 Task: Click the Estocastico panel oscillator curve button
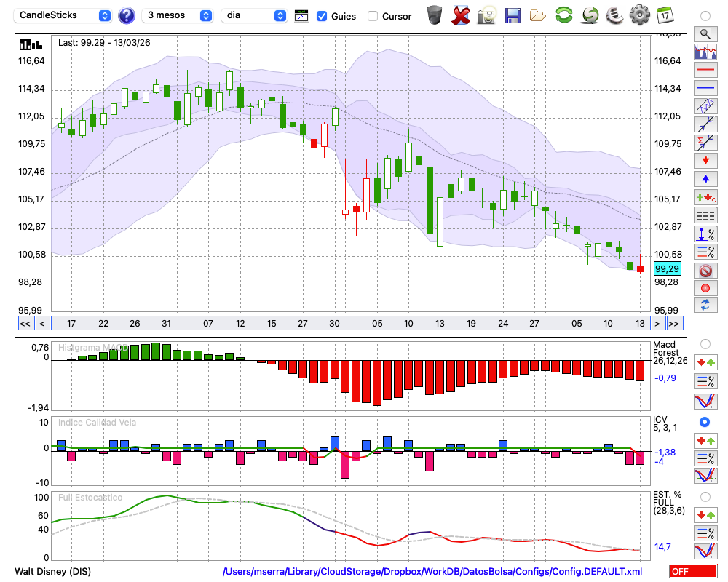[x=705, y=551]
